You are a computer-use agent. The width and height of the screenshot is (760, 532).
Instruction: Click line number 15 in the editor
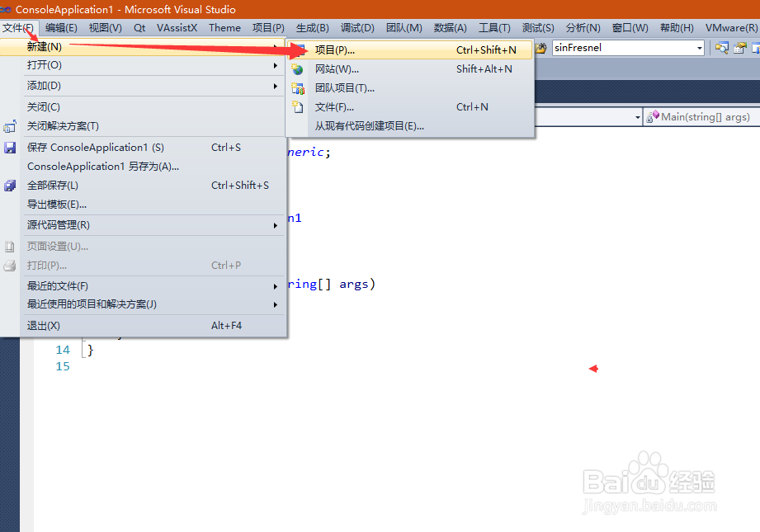63,366
